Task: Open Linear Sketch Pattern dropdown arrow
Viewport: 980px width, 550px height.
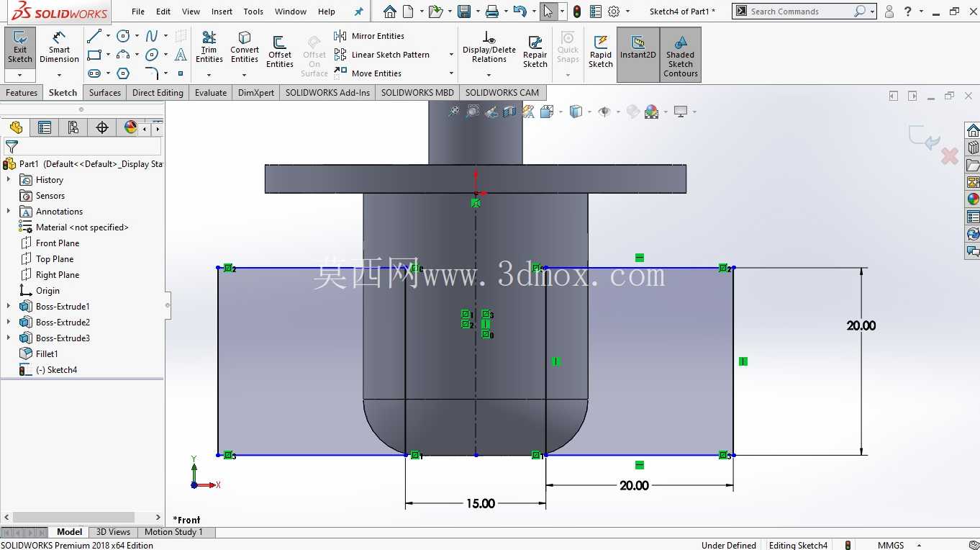Action: 451,55
